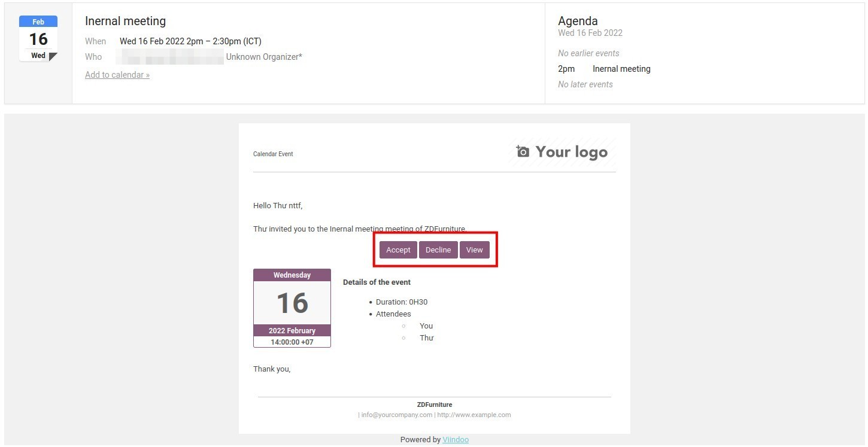Click the Details of the event heading
Screen dimensions: 868x447
tap(377, 282)
